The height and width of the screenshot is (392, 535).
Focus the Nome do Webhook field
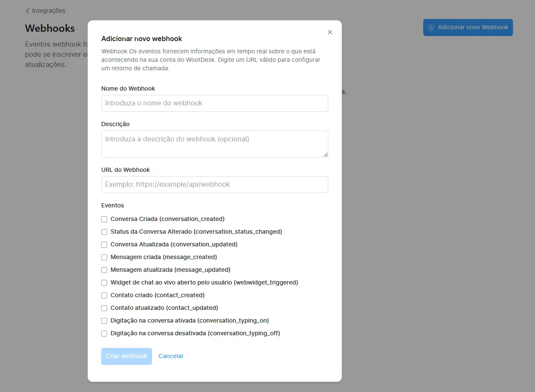(214, 103)
